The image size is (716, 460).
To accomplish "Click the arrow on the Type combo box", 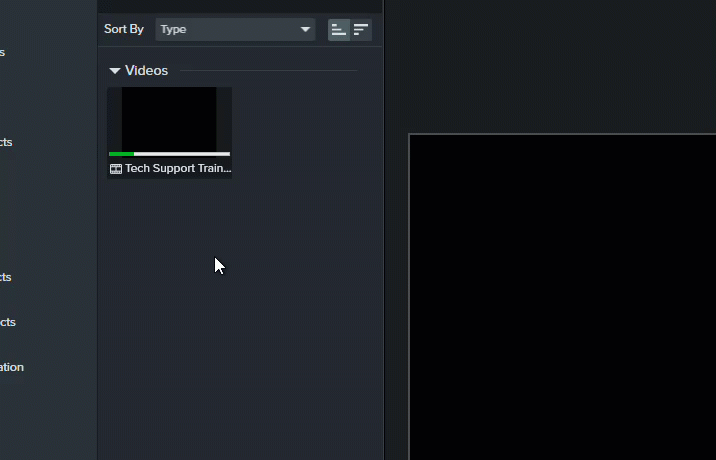I will (x=305, y=29).
